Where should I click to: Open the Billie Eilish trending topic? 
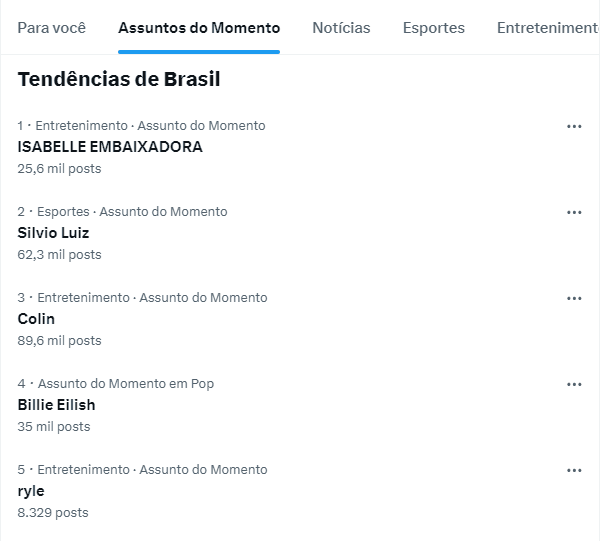56,405
